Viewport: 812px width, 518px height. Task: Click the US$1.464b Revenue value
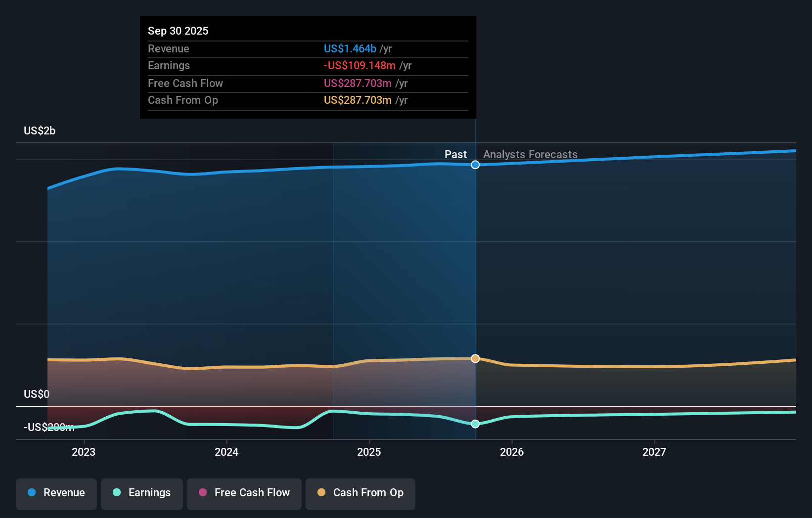point(351,48)
